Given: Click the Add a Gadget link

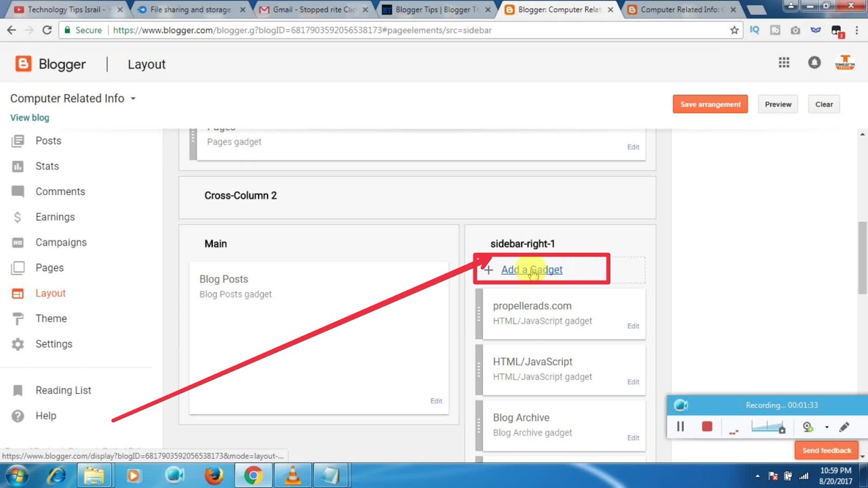Looking at the screenshot, I should tap(532, 269).
